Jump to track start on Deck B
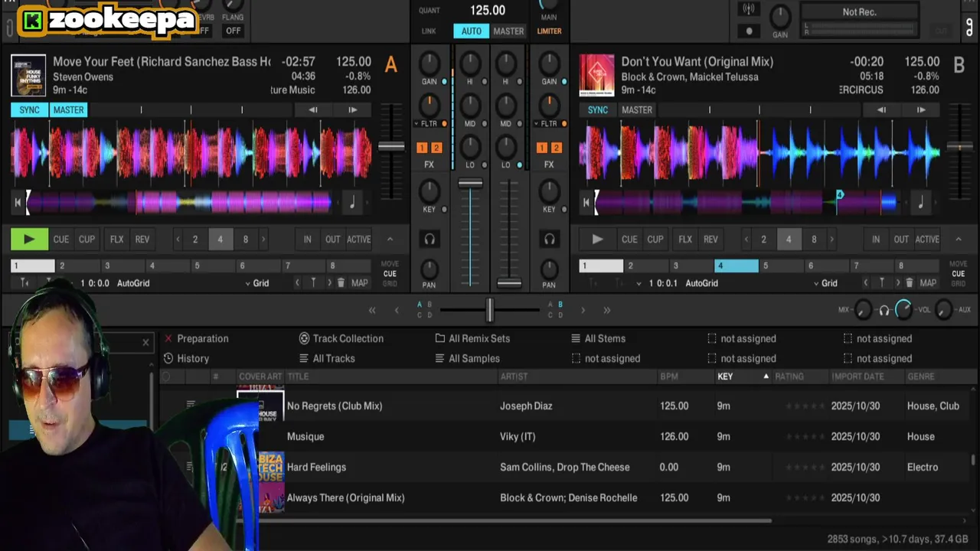 pos(586,203)
